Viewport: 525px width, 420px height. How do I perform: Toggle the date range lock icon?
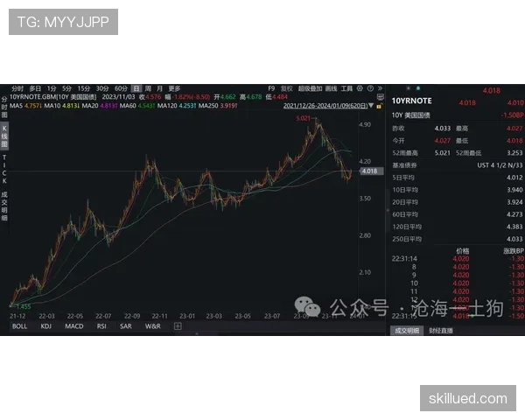[380, 106]
